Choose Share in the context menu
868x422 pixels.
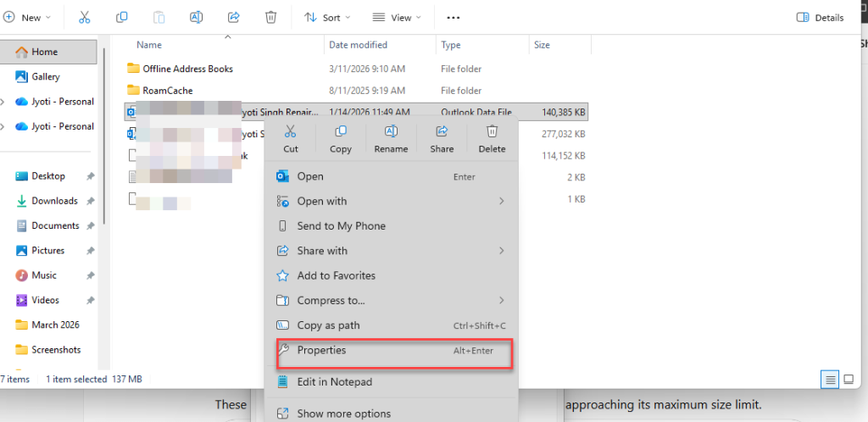pyautogui.click(x=442, y=139)
